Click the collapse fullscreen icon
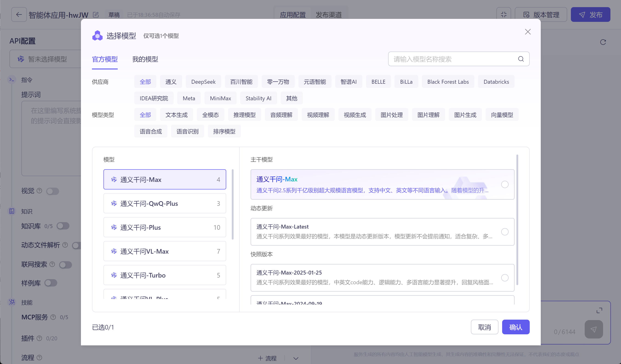621x364 pixels. coord(504,14)
